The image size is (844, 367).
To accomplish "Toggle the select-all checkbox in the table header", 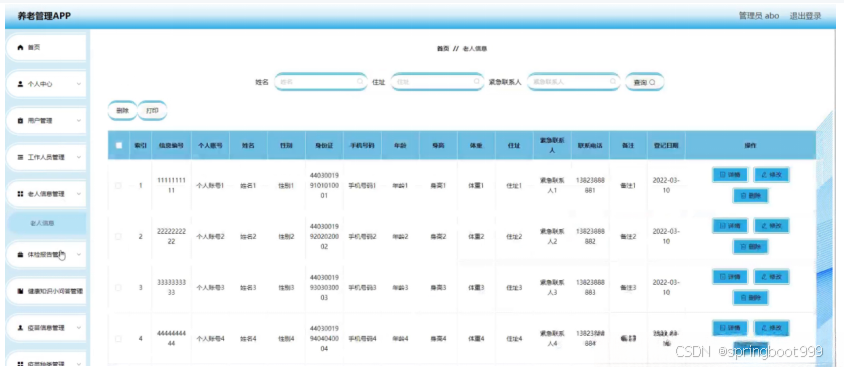I will (x=119, y=145).
